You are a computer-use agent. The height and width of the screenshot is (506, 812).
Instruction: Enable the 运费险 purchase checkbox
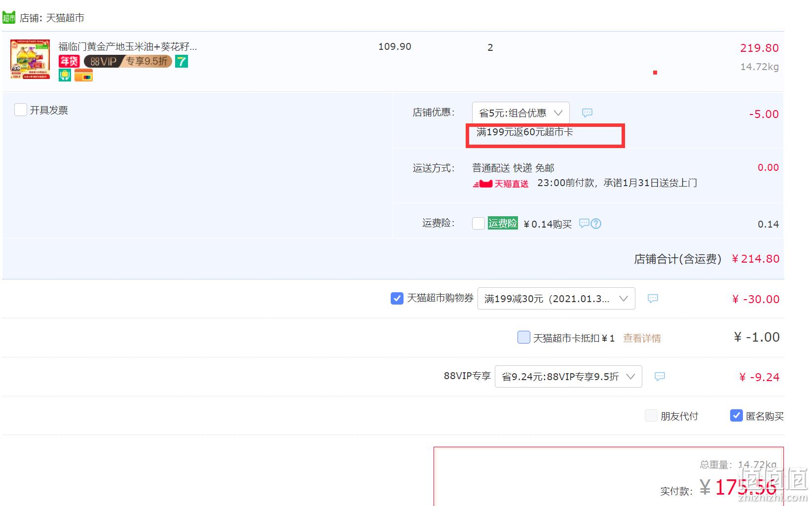479,223
